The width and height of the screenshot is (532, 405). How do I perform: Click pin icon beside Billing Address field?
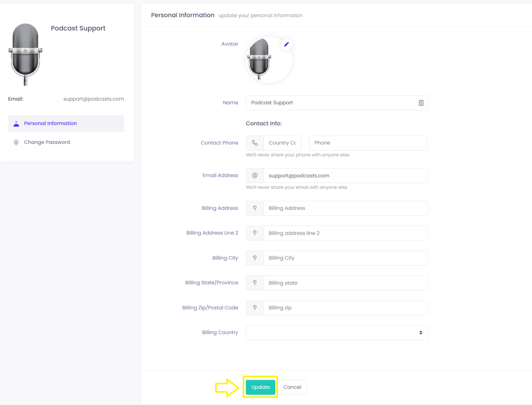[255, 208]
